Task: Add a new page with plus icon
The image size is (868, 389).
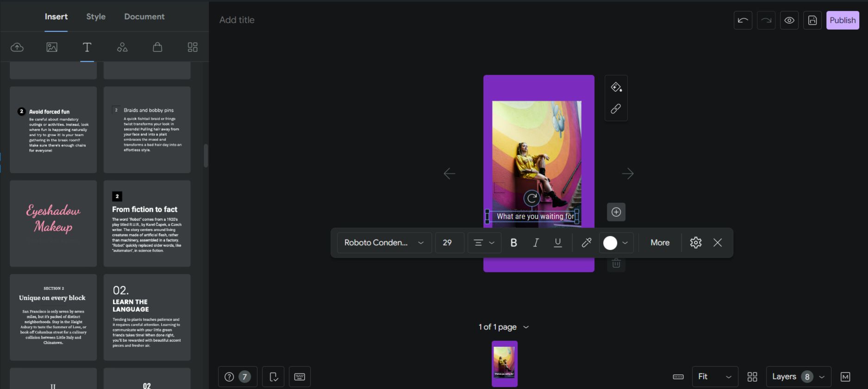Action: pyautogui.click(x=616, y=212)
